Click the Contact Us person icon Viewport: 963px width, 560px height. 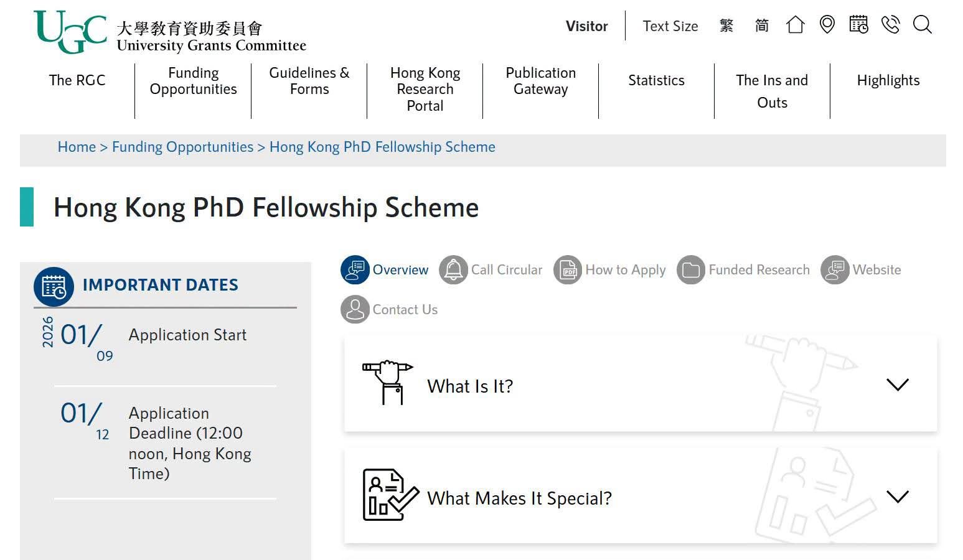(x=355, y=309)
